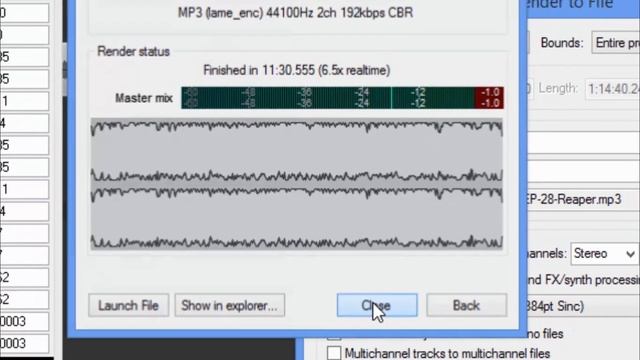This screenshot has height=360, width=640.
Task: Click the rendered waveform preview
Action: 296,184
